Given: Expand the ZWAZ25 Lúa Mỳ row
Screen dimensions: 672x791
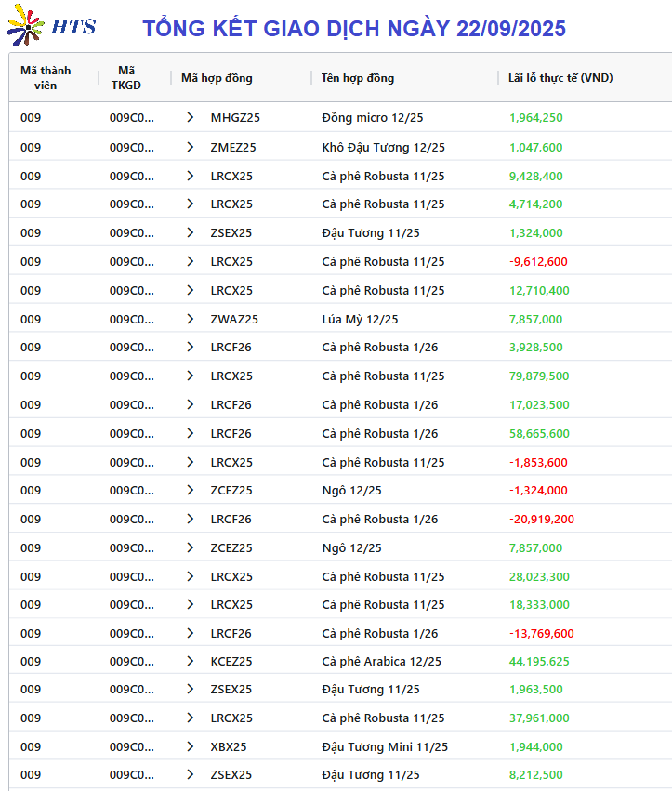Looking at the screenshot, I should [x=191, y=320].
